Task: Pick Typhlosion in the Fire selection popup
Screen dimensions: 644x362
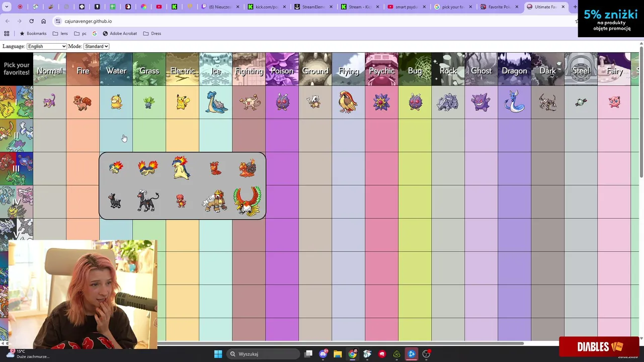Action: tap(181, 167)
